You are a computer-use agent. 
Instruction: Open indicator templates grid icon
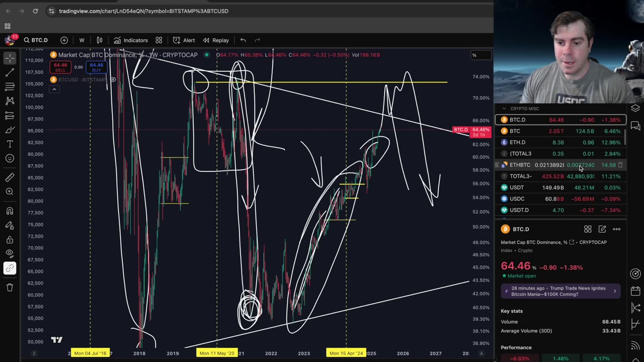tap(159, 40)
